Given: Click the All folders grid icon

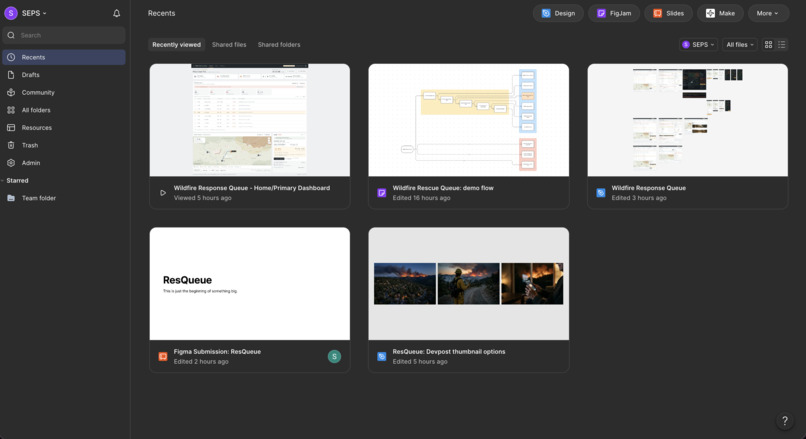Looking at the screenshot, I should tap(11, 110).
